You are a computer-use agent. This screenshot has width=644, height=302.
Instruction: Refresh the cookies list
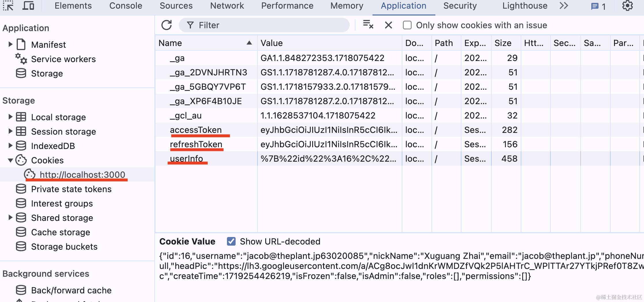tap(166, 25)
